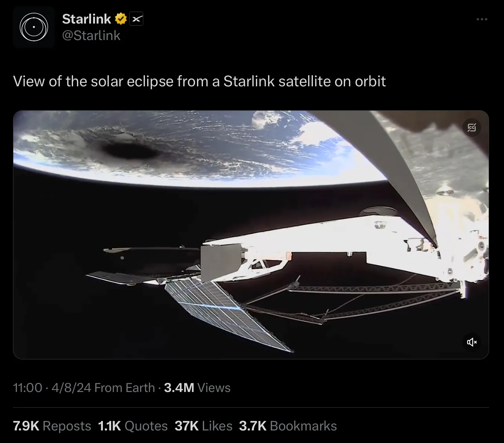
Task: View the 37K Likes list
Action: 203,426
